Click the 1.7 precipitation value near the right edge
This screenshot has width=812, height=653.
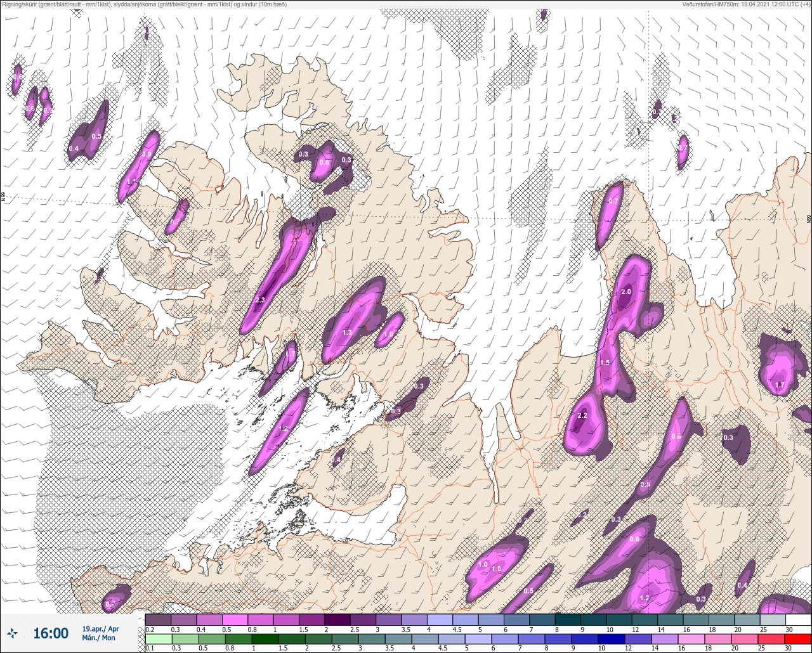point(780,385)
